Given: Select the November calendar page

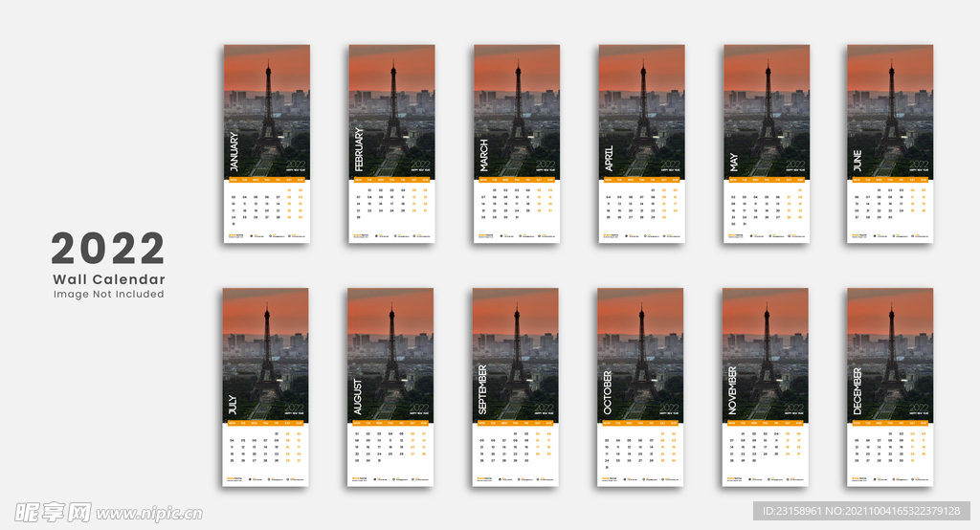Looking at the screenshot, I should (x=765, y=386).
